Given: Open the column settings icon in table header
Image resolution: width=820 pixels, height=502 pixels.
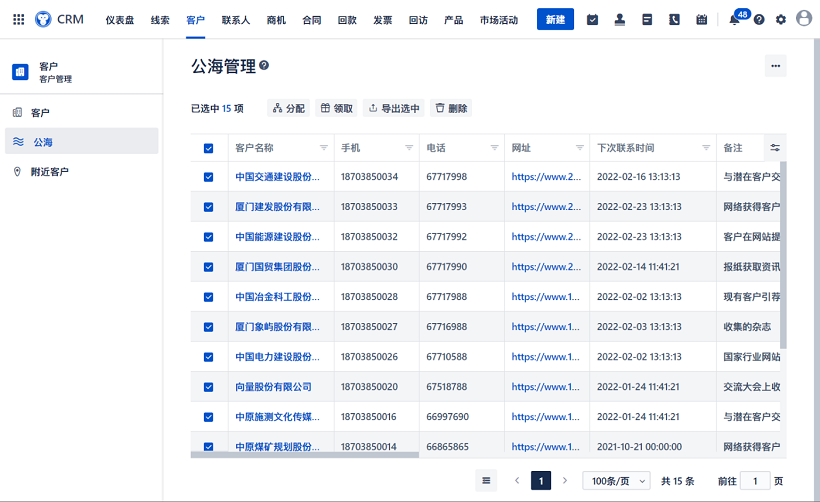Looking at the screenshot, I should tap(775, 148).
